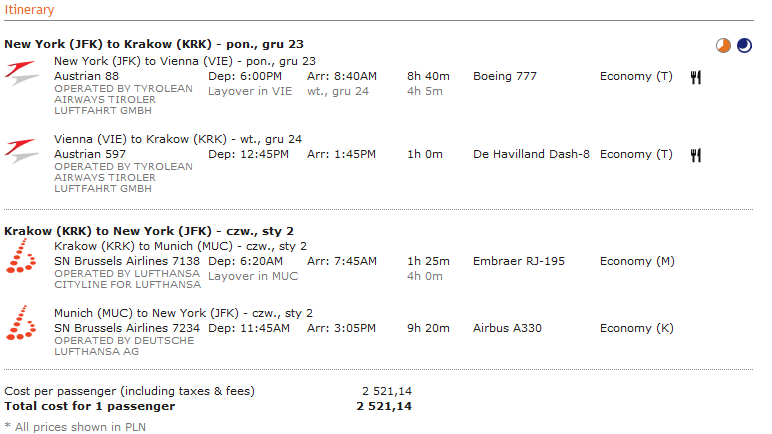Click the Brussels Airlines logo beside flight 7138
The width and height of the screenshot is (772, 434).
(x=21, y=256)
